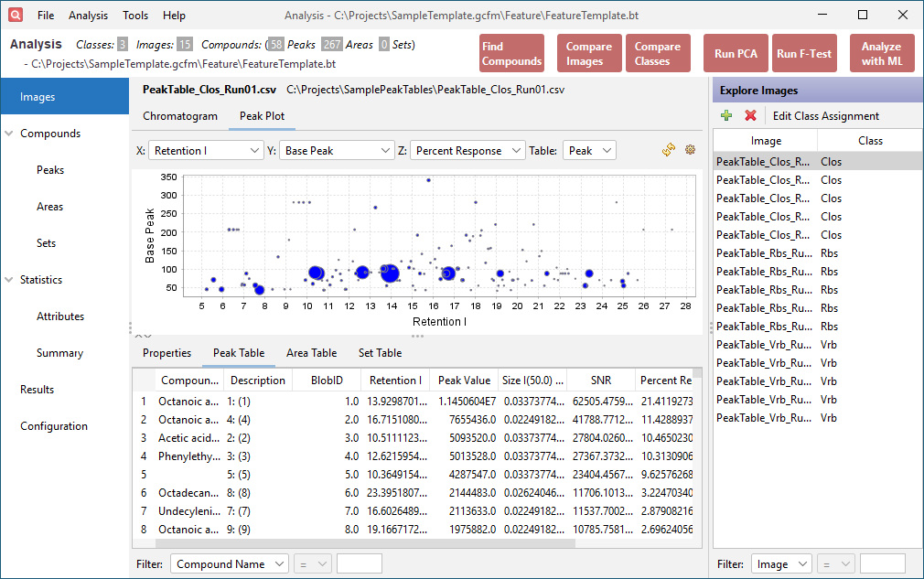The width and height of the screenshot is (924, 579).
Task: Open the X axis Retention I dropdown
Action: (x=205, y=151)
